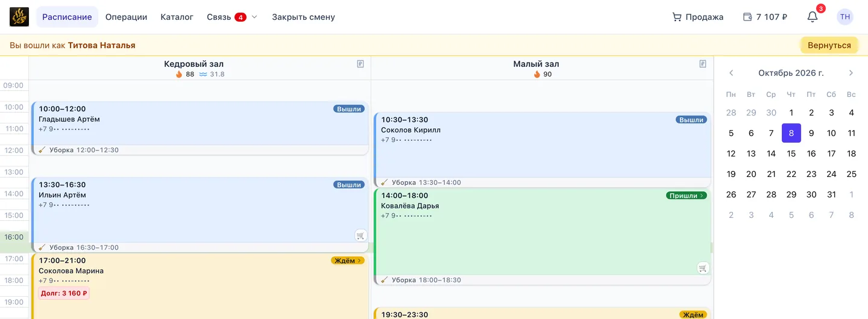This screenshot has height=319, width=868.
Task: Open notifications bell with 3 badge
Action: (813, 17)
